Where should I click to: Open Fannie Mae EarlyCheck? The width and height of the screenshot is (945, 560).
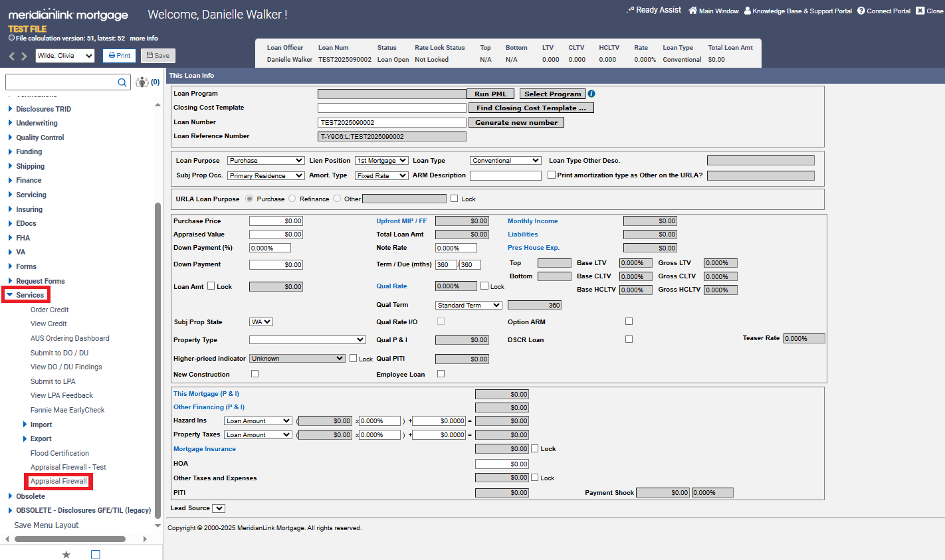pyautogui.click(x=67, y=410)
